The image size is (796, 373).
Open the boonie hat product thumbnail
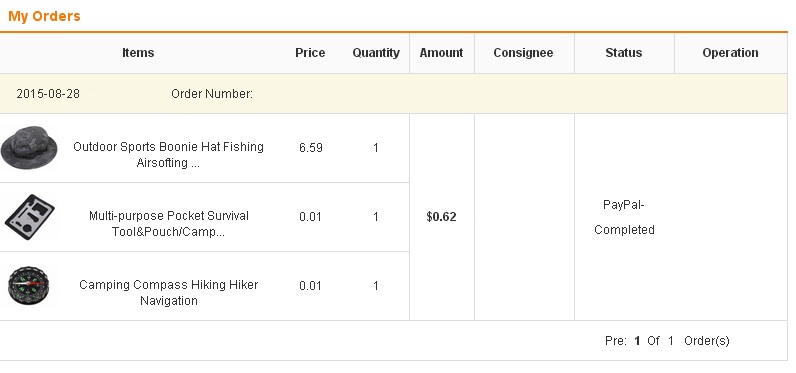click(29, 148)
